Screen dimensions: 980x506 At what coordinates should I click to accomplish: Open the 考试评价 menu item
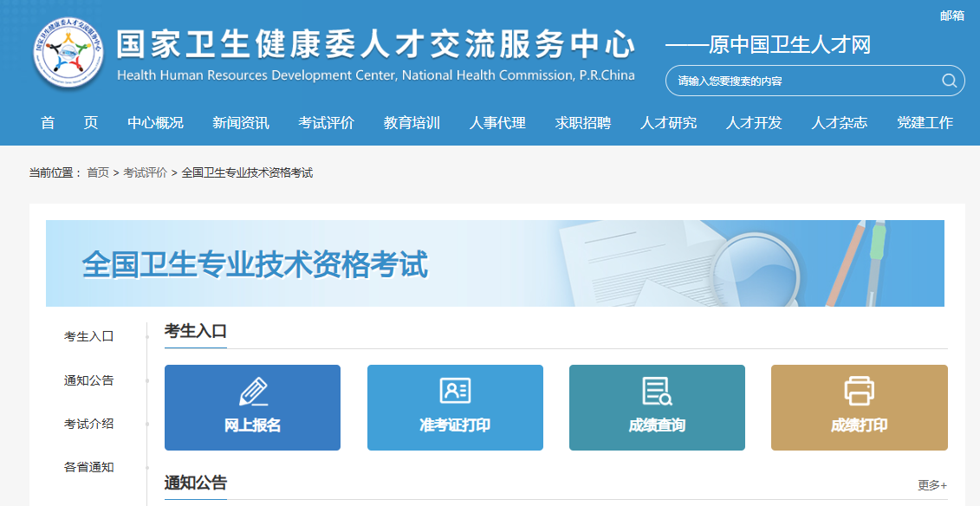324,123
